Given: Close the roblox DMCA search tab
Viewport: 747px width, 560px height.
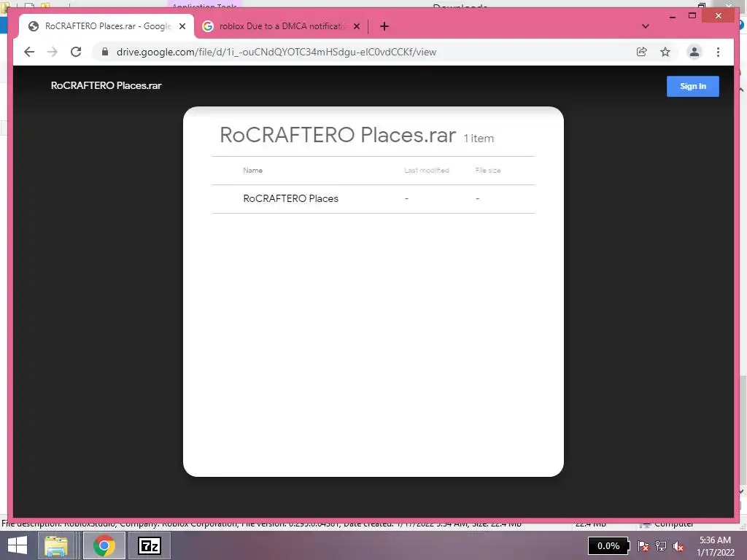Looking at the screenshot, I should [x=356, y=26].
